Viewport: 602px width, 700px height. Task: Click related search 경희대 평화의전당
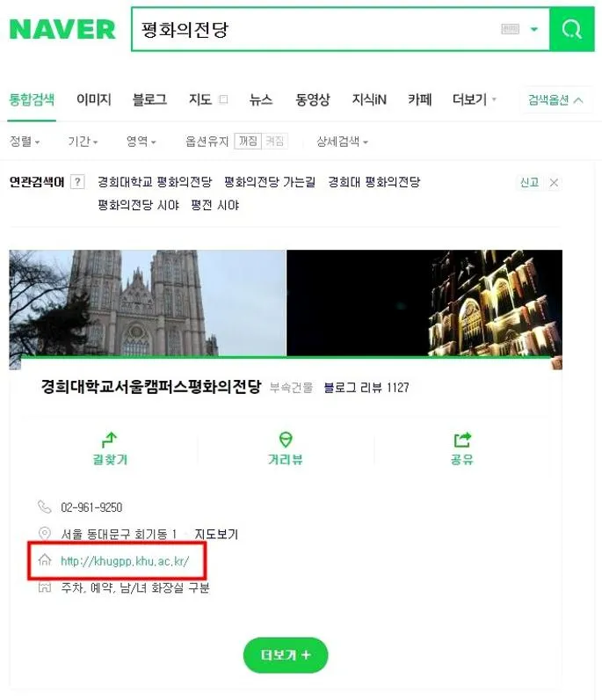374,182
